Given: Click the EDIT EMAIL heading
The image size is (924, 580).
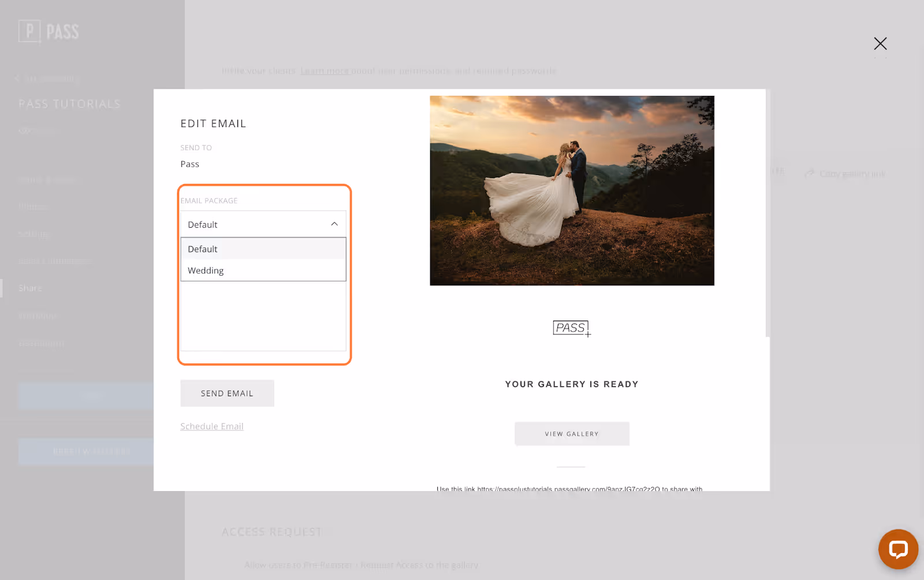Looking at the screenshot, I should click(213, 124).
